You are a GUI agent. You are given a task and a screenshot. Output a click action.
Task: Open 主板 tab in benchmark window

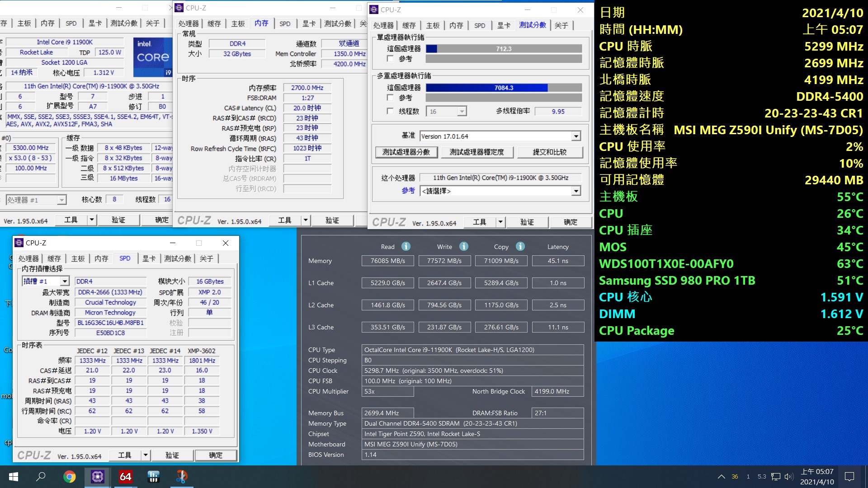tap(433, 25)
